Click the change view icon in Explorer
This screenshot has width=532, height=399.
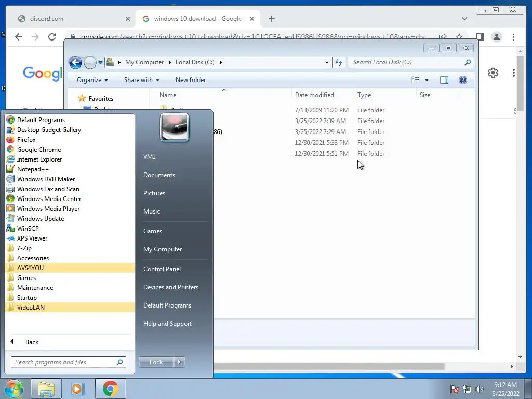click(415, 79)
